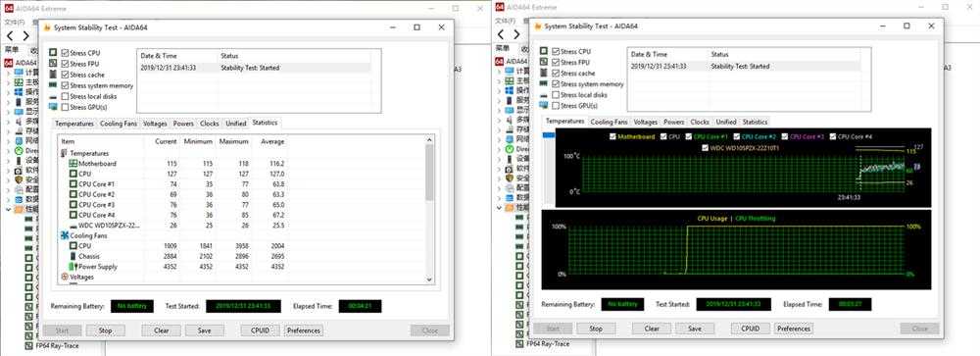This screenshot has height=356, width=980.
Task: Click the temperature graph's blue selector bar
Action: pyautogui.click(x=548, y=135)
